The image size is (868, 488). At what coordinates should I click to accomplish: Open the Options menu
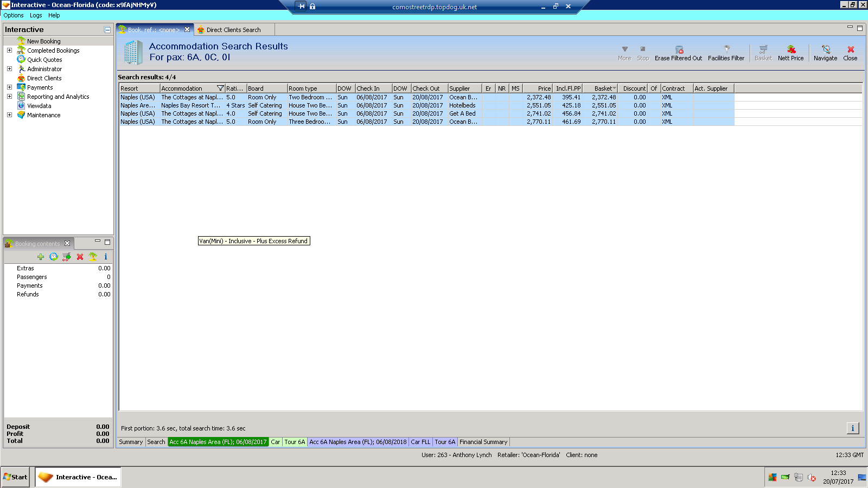point(14,15)
